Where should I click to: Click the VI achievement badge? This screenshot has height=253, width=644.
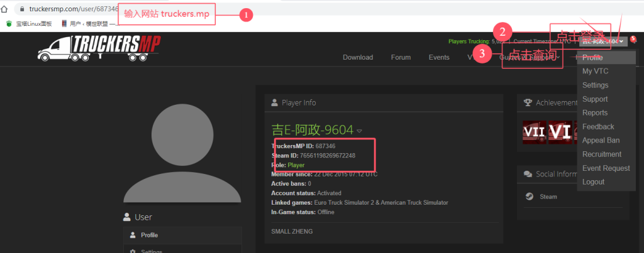[560, 132]
